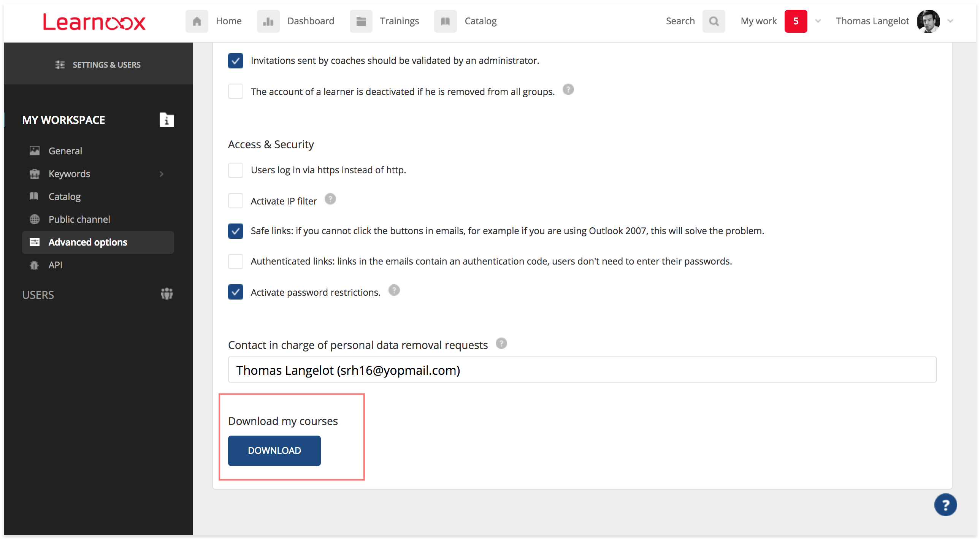Click the search magnifier icon
The image size is (980, 539).
pyautogui.click(x=714, y=21)
